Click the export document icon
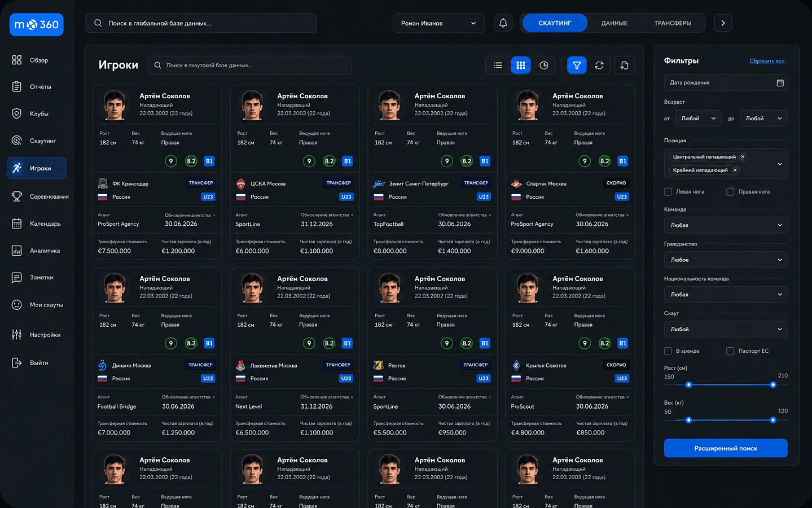Screen dimensions: 812x508 624,65
